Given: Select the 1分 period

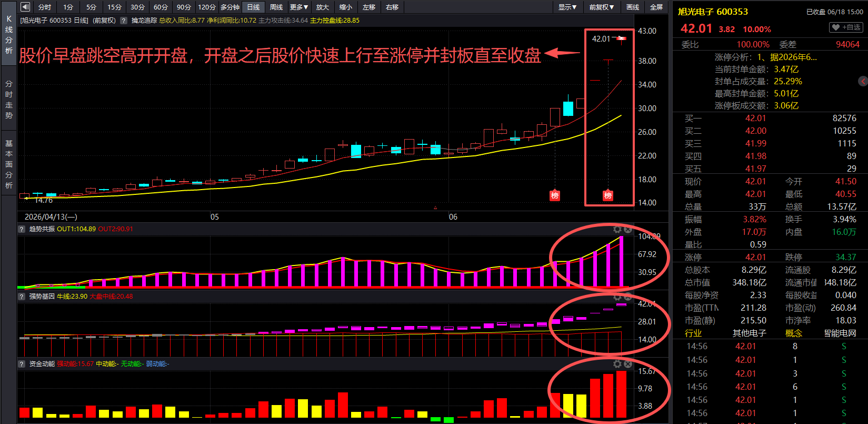Looking at the screenshot, I should (x=68, y=7).
